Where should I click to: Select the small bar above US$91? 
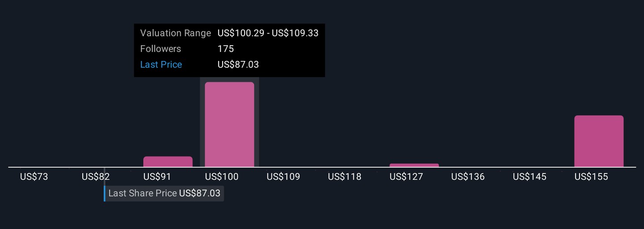coord(168,162)
